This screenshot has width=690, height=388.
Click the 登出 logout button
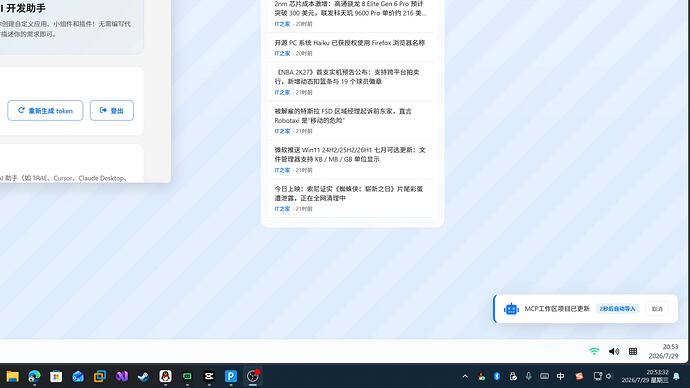click(x=112, y=110)
